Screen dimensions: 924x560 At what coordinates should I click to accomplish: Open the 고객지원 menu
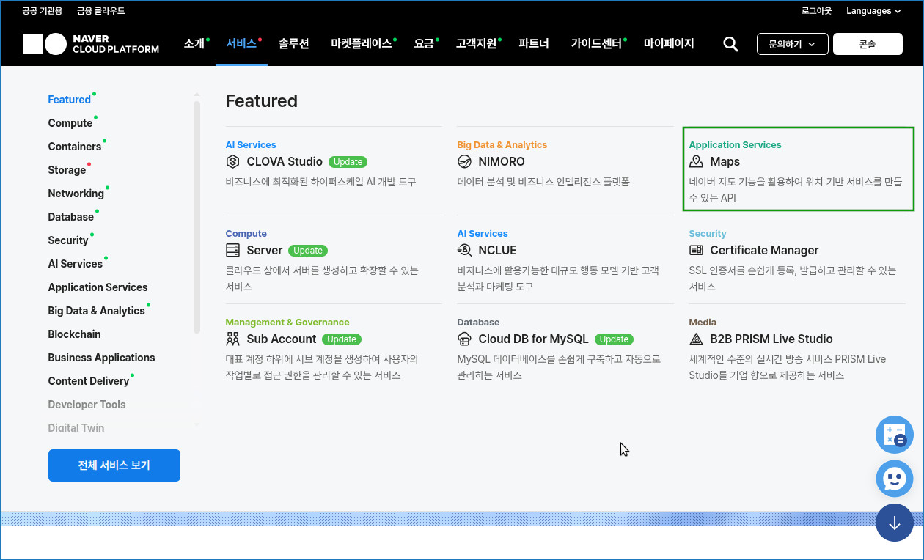476,44
